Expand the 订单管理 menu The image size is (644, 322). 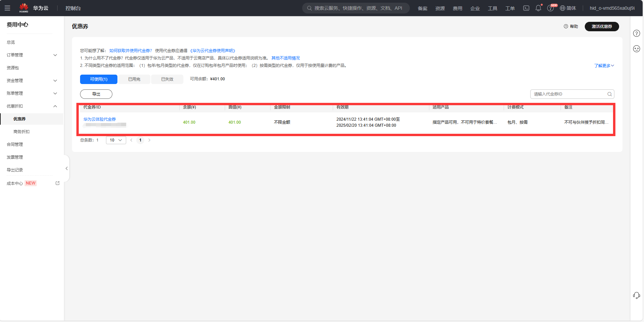pyautogui.click(x=55, y=55)
